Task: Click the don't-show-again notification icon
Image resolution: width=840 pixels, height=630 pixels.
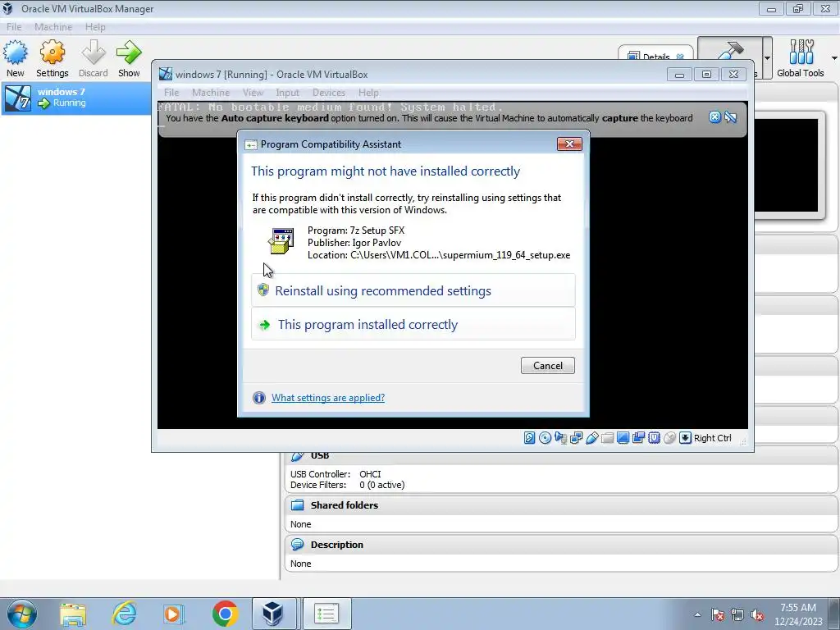Action: (x=731, y=117)
